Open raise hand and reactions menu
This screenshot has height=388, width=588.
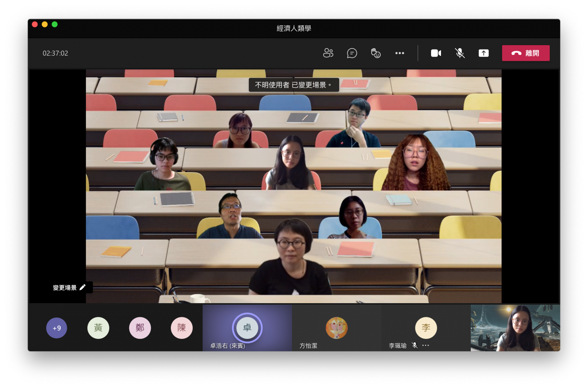pyautogui.click(x=376, y=53)
